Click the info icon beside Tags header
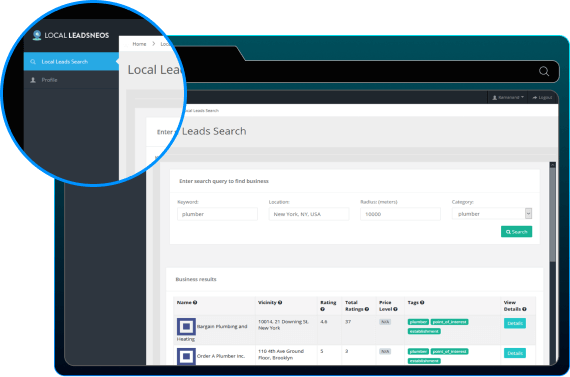The height and width of the screenshot is (377, 570). [x=422, y=302]
